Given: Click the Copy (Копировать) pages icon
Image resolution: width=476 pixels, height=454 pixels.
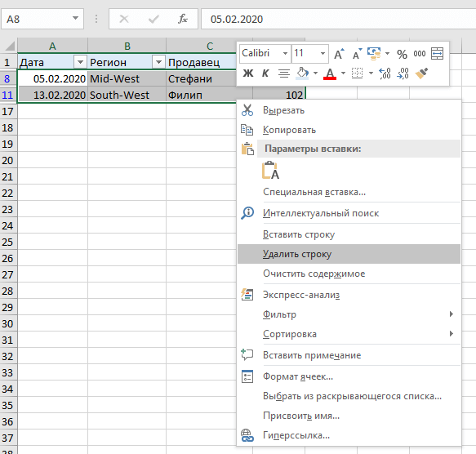Looking at the screenshot, I should [x=247, y=130].
